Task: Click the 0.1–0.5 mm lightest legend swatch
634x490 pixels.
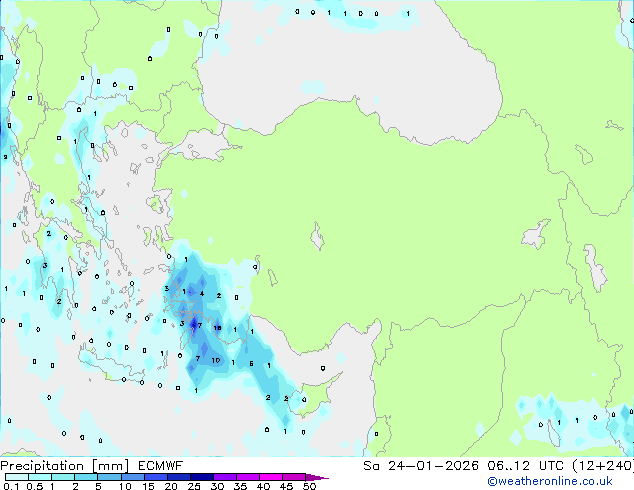Action: point(17,477)
